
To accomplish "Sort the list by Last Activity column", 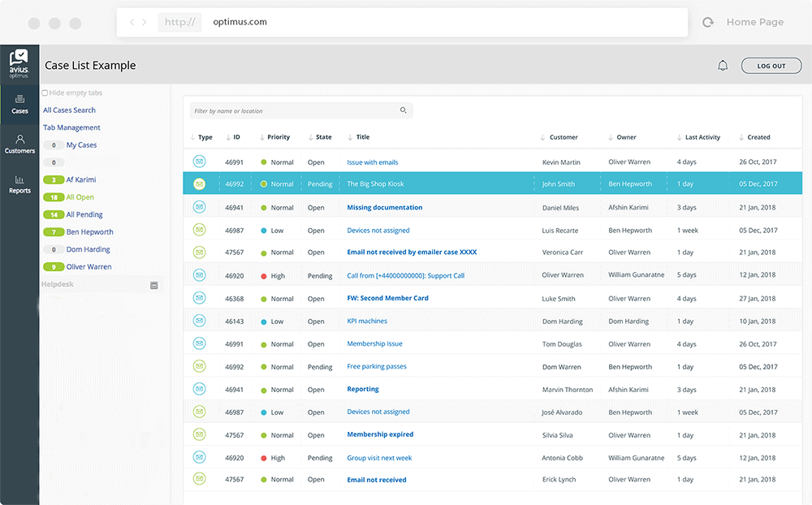I will coord(702,137).
